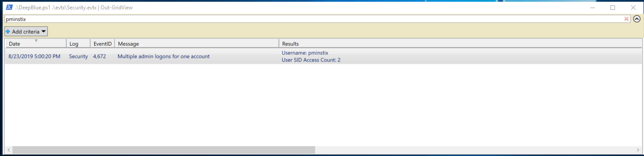The height and width of the screenshot is (156, 644).
Task: Sort by the EventID column header
Action: [102, 44]
